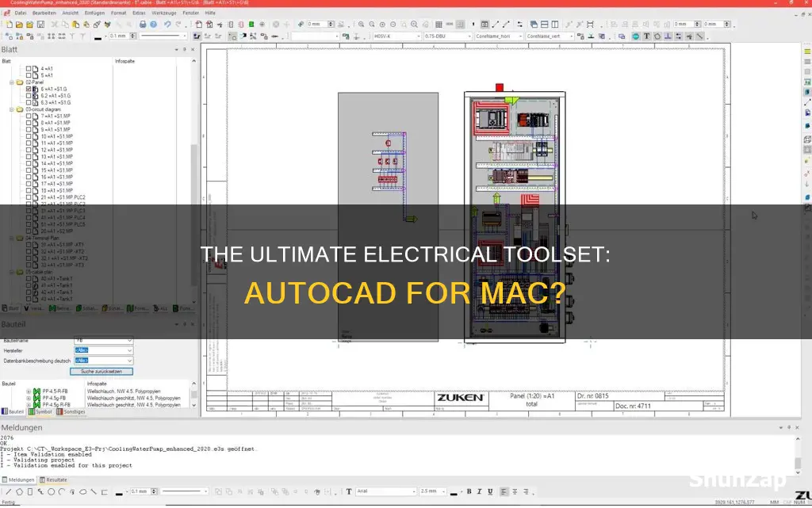Toggle the checkbox for sheet 16 =A1 +S1.MP
This screenshot has width=812, height=508.
coord(29,177)
